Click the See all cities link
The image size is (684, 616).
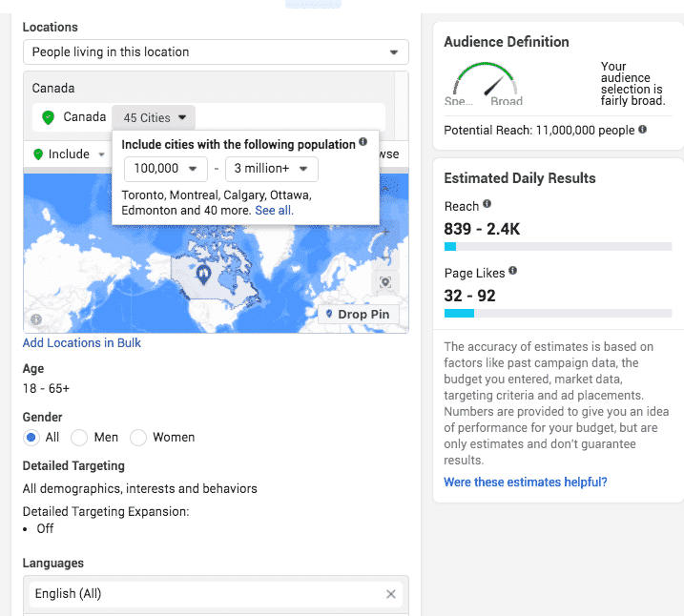pos(274,210)
